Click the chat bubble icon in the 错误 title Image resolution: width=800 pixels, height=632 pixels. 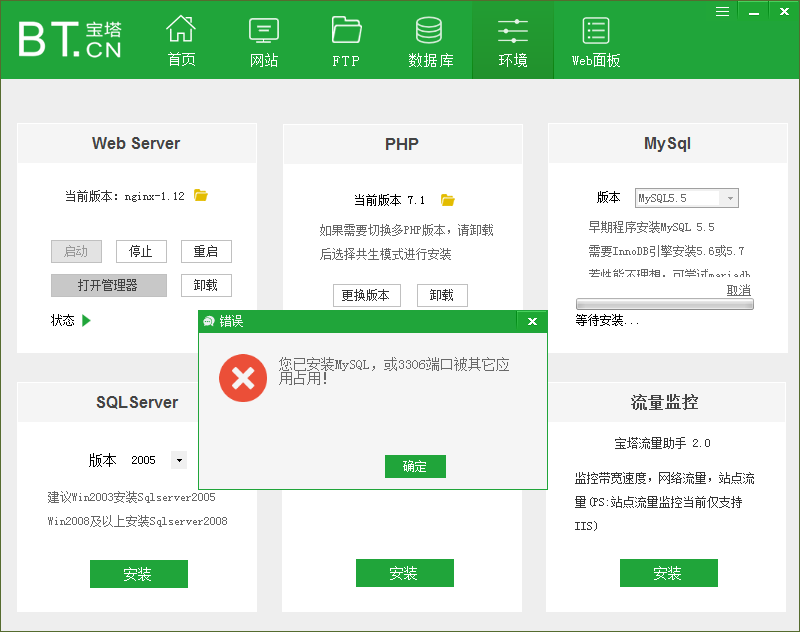pyautogui.click(x=208, y=321)
